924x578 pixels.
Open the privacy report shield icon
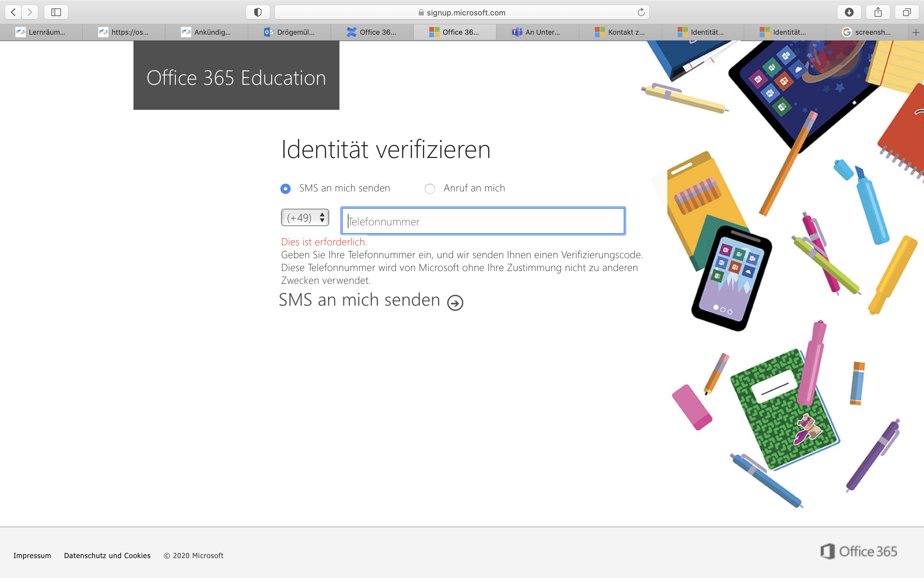[258, 12]
